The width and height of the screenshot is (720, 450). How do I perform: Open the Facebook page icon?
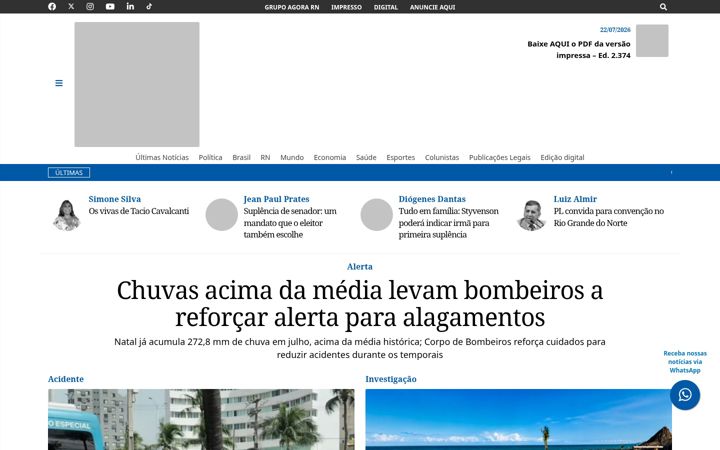click(x=52, y=6)
